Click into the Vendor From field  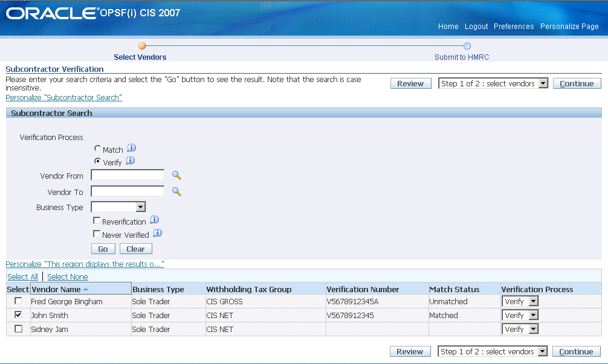click(x=128, y=175)
